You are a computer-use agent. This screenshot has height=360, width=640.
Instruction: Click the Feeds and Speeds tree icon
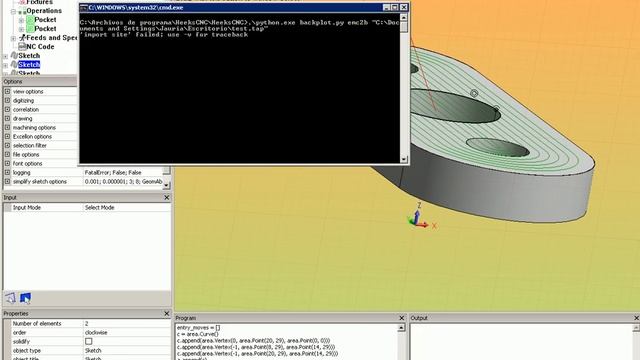pyautogui.click(x=22, y=38)
